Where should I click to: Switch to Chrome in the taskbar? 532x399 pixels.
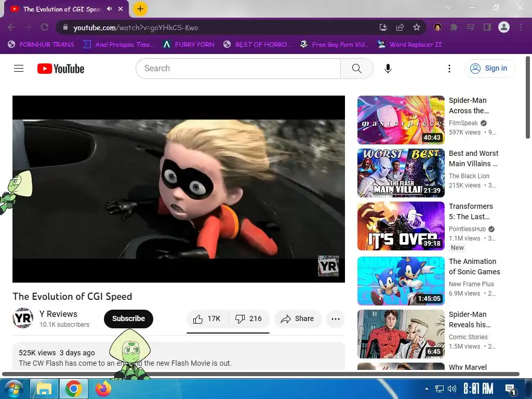[74, 389]
